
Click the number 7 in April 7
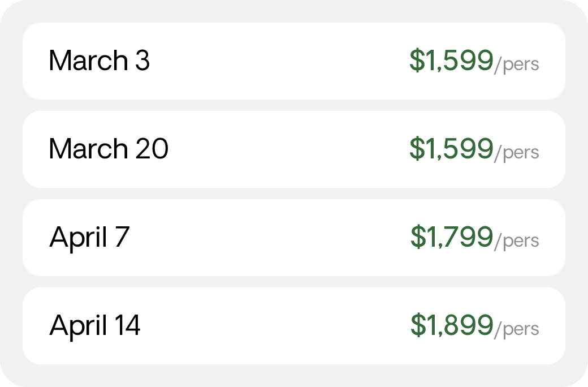(123, 237)
